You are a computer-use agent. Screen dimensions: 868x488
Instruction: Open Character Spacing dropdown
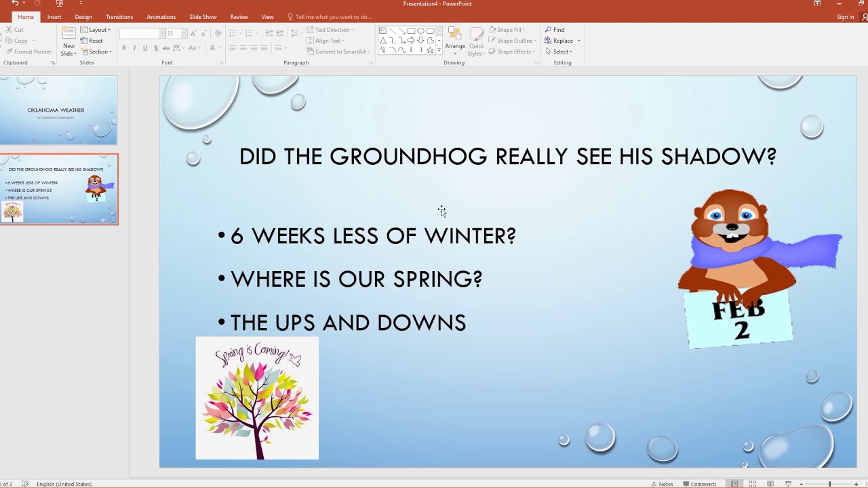point(178,48)
